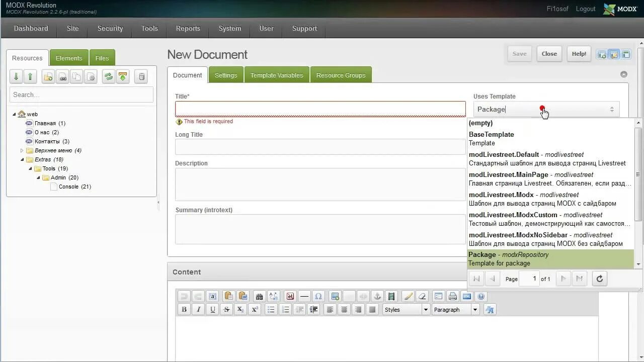Switch to the Elements tab
The width and height of the screenshot is (644, 362).
click(x=69, y=58)
